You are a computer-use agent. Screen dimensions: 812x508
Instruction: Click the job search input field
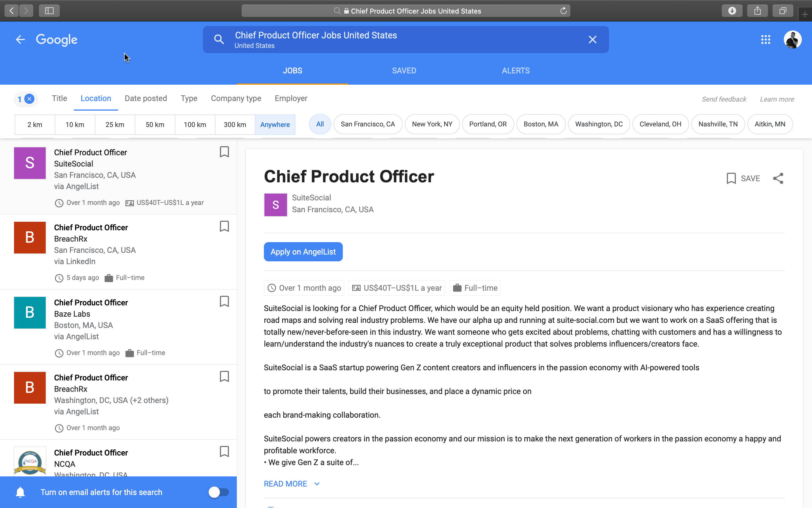click(406, 39)
